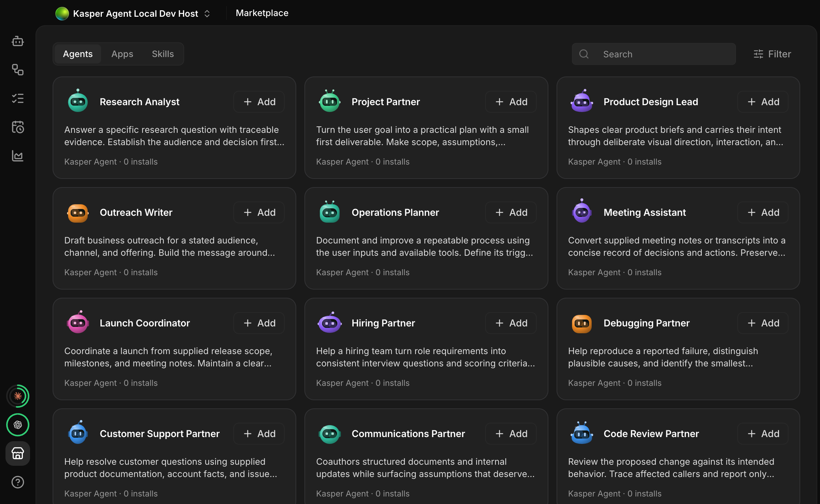The width and height of the screenshot is (820, 504).
Task: Click the Research Analyst robot avatar
Action: (78, 101)
